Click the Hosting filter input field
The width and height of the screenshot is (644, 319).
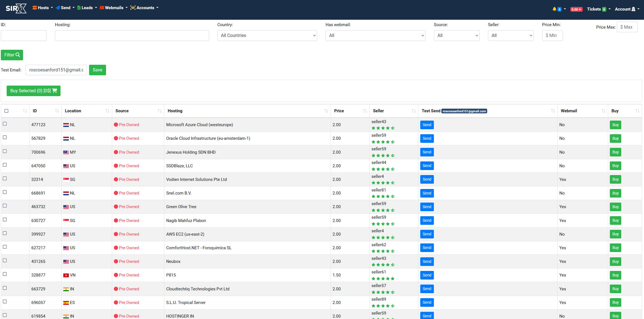pos(132,36)
